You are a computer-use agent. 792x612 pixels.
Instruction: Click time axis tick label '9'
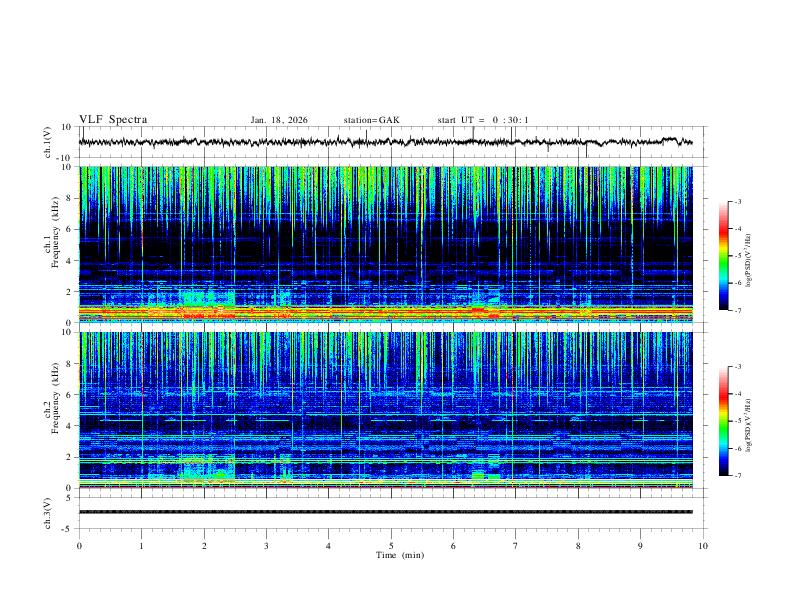pyautogui.click(x=640, y=546)
